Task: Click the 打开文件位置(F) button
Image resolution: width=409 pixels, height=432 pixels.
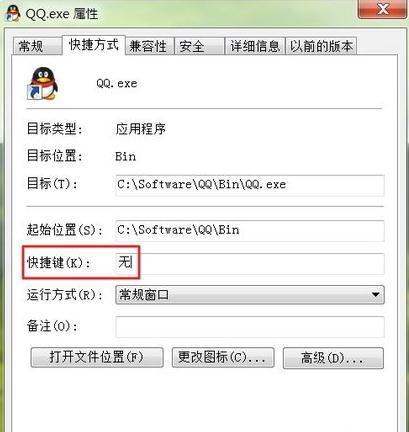Action: click(x=97, y=358)
